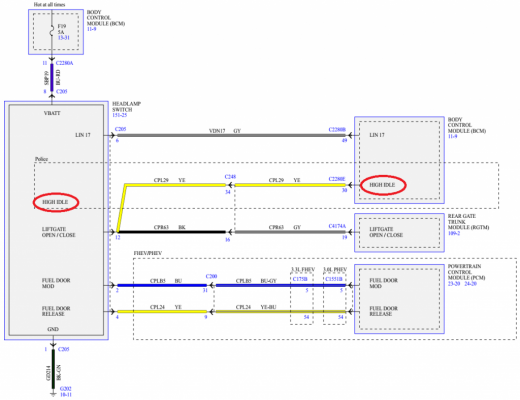Click LIFTGATE OPEN / CLOSE inside RGTM box
Image resolution: width=520 pixels, height=400 pixels.
click(386, 232)
